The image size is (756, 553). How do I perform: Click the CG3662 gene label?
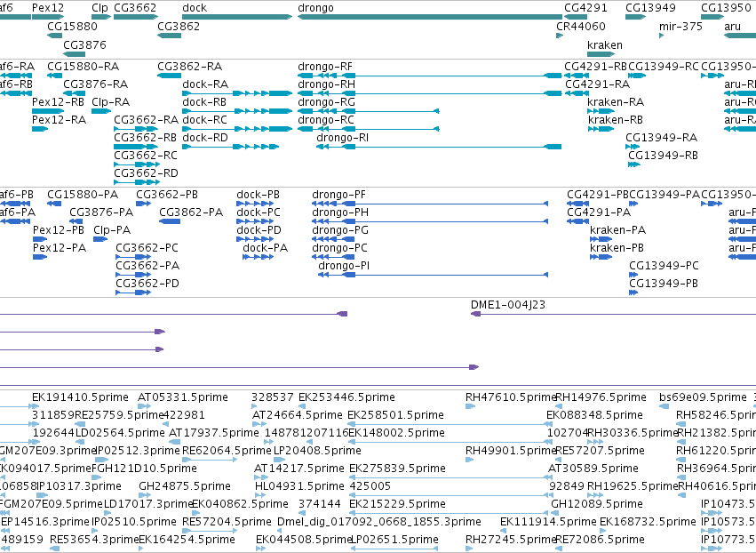click(x=135, y=8)
